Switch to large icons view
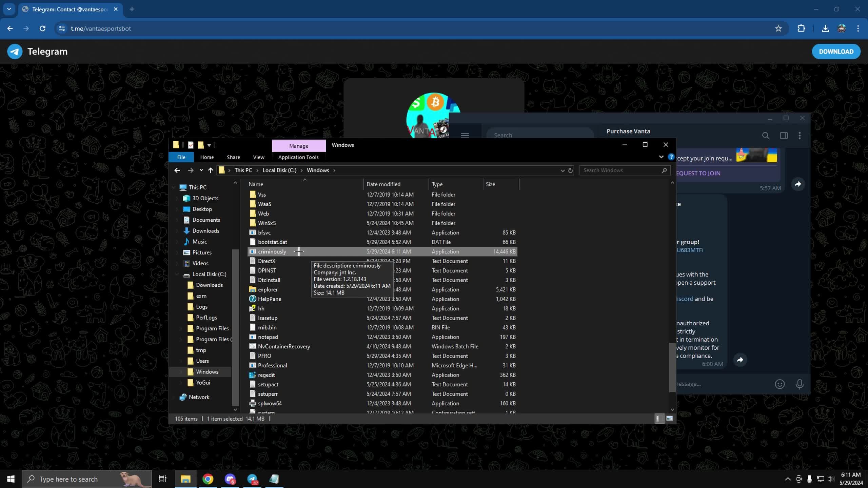868x488 pixels. (669, 419)
